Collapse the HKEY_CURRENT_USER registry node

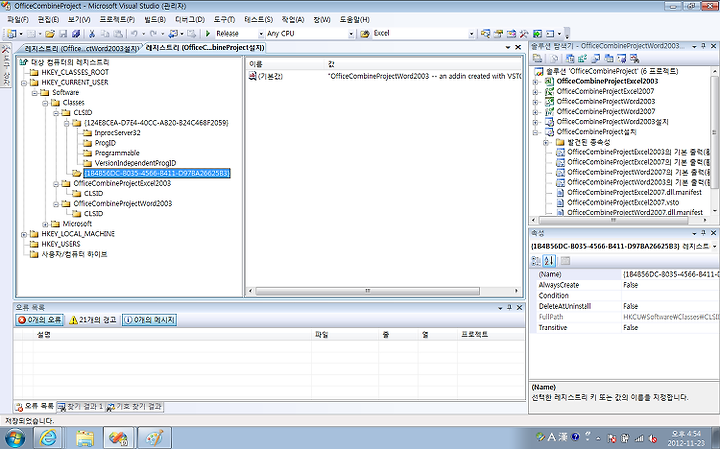[x=23, y=83]
